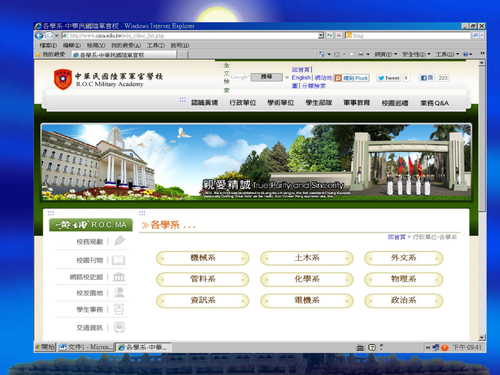This screenshot has height=375, width=500.
Task: Open the 學術單位 navigation item
Action: pos(281,103)
